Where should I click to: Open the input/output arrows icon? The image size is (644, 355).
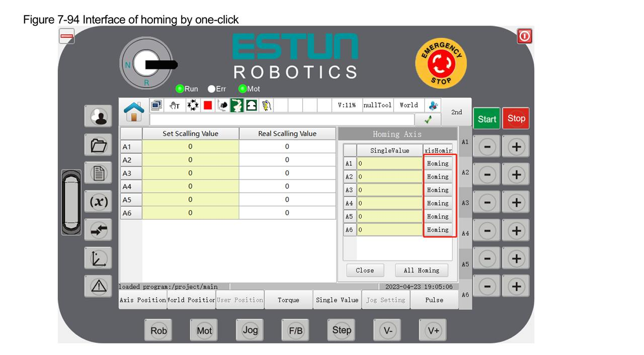[98, 230]
